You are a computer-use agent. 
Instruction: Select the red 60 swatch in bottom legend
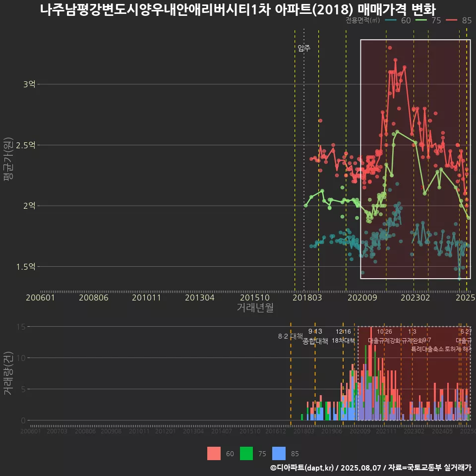pos(214,454)
